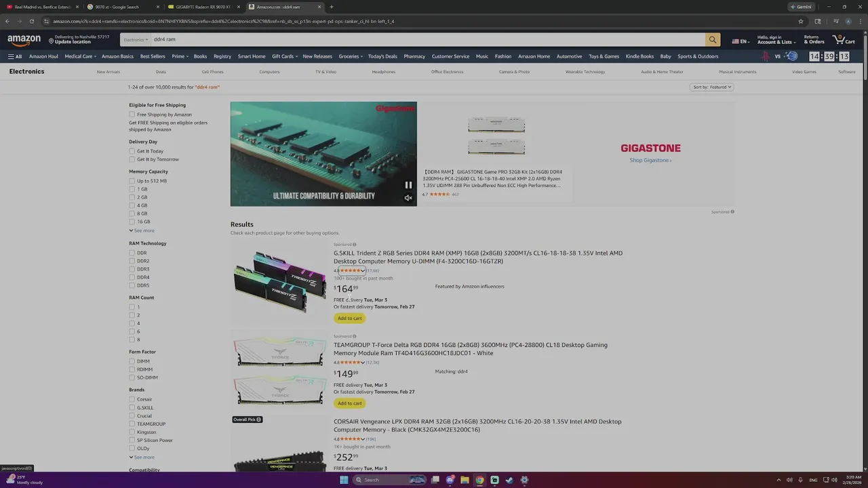
Task: Reload the current page
Action: click(31, 21)
